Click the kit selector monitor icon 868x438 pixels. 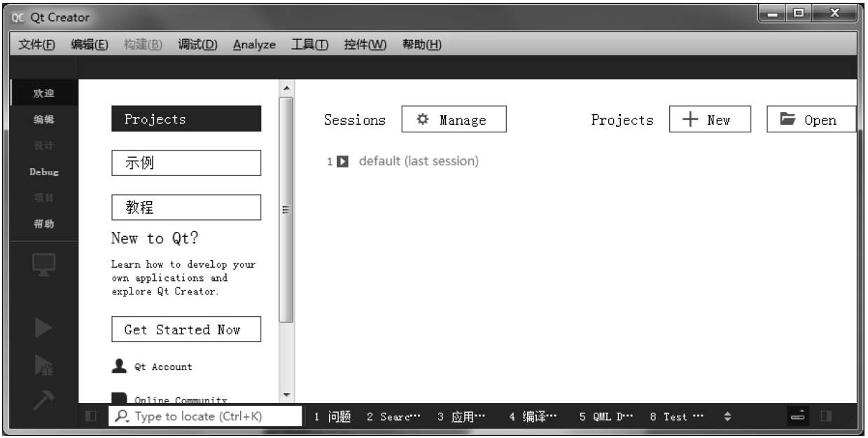[44, 265]
